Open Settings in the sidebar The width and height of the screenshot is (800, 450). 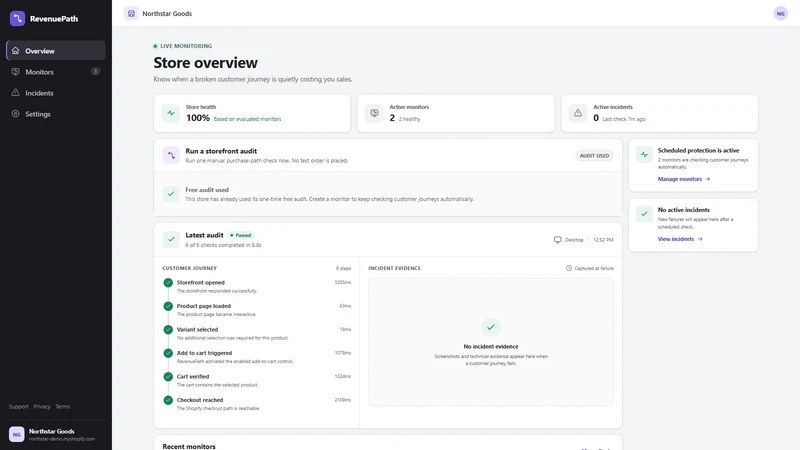point(56,114)
